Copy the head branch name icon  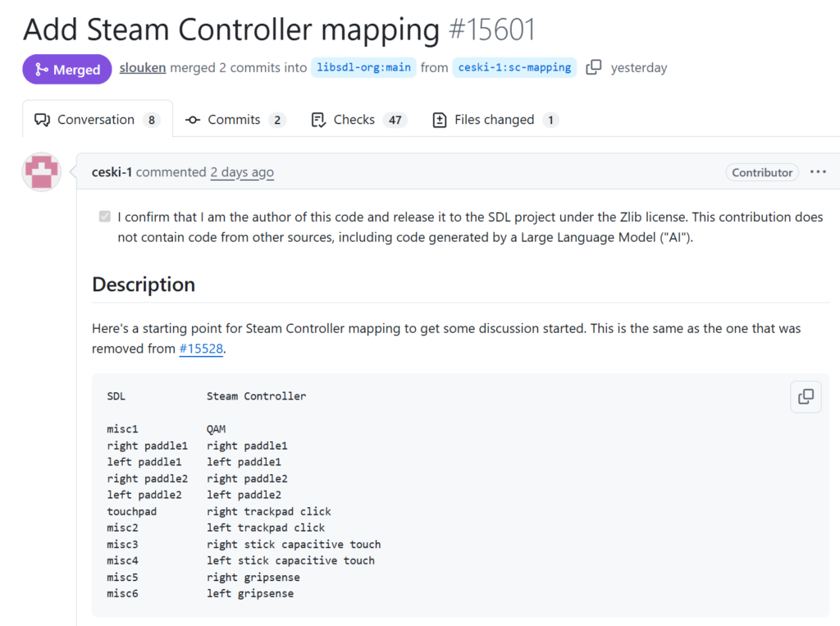(x=594, y=67)
